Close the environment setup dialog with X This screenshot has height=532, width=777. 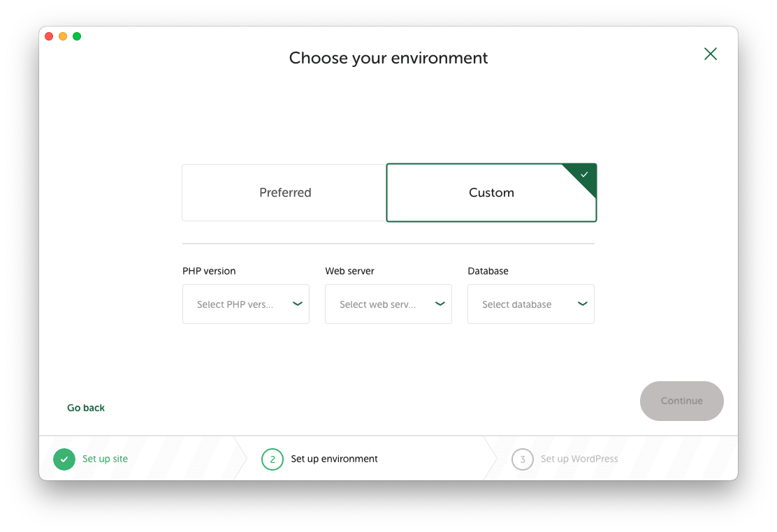710,54
